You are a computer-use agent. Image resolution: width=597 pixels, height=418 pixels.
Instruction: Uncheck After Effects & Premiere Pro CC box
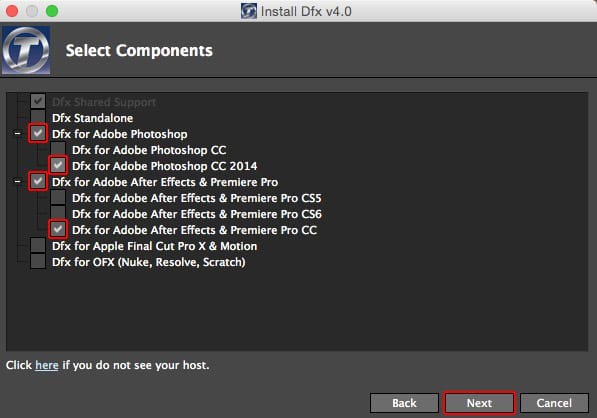(58, 229)
